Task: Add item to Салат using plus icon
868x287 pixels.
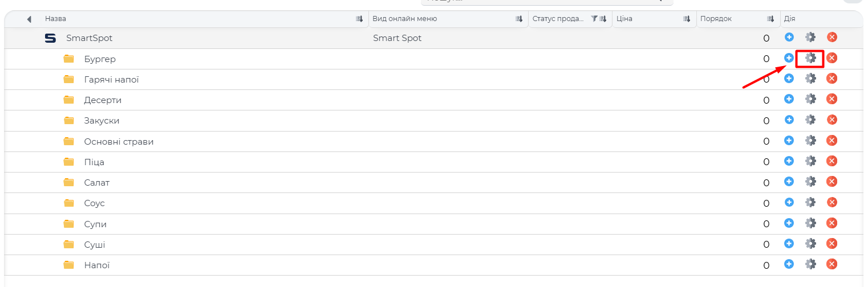Action: (x=789, y=182)
